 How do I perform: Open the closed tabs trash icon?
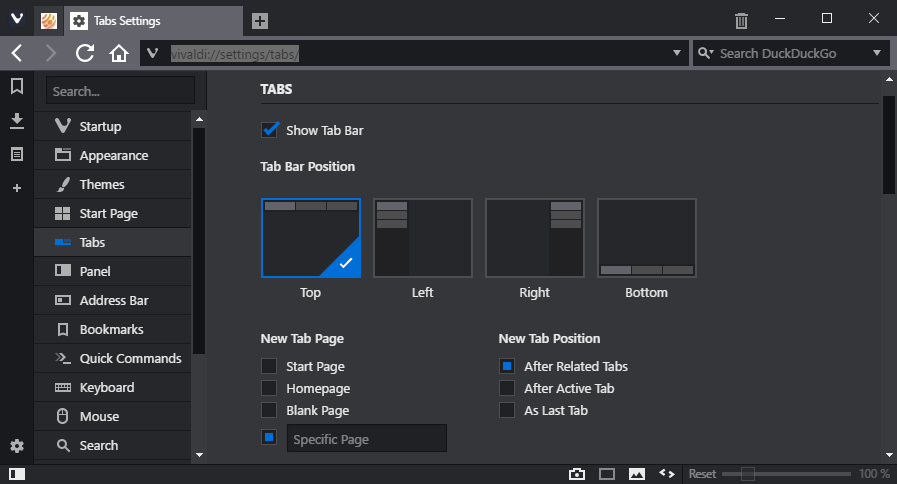(741, 20)
